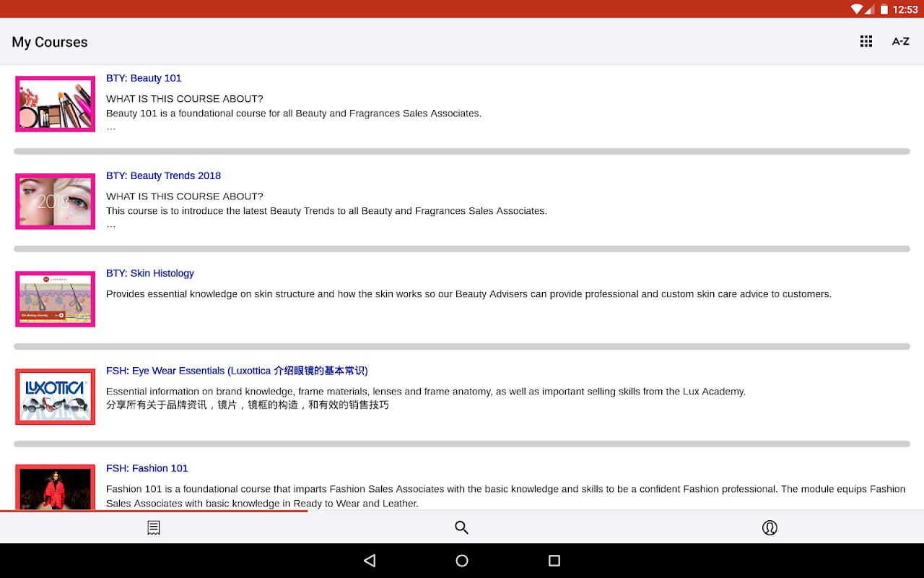The height and width of the screenshot is (578, 924).
Task: Switch to grid view using the grid icon
Action: [866, 42]
